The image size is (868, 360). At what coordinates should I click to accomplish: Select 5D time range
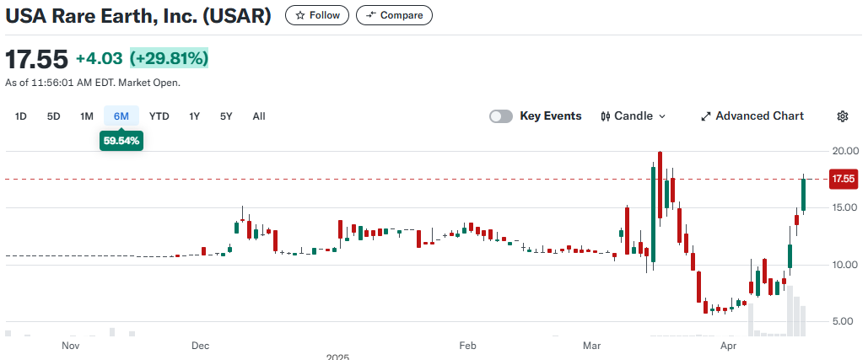[54, 116]
